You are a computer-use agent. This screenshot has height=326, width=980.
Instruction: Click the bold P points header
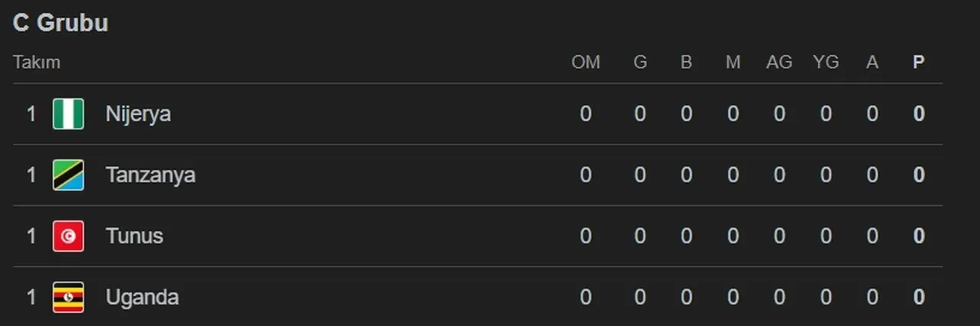coord(919,63)
